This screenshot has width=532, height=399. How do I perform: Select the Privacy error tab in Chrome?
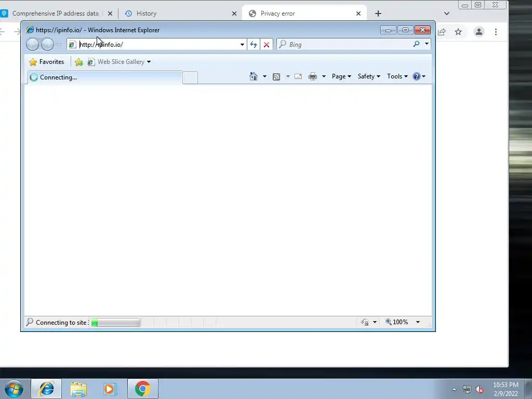(304, 14)
